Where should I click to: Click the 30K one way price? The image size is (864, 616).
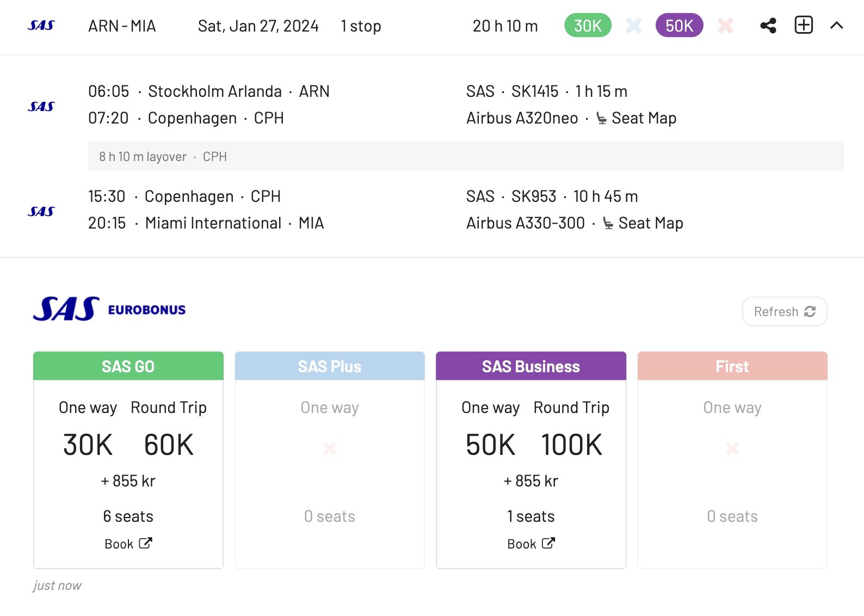[88, 445]
